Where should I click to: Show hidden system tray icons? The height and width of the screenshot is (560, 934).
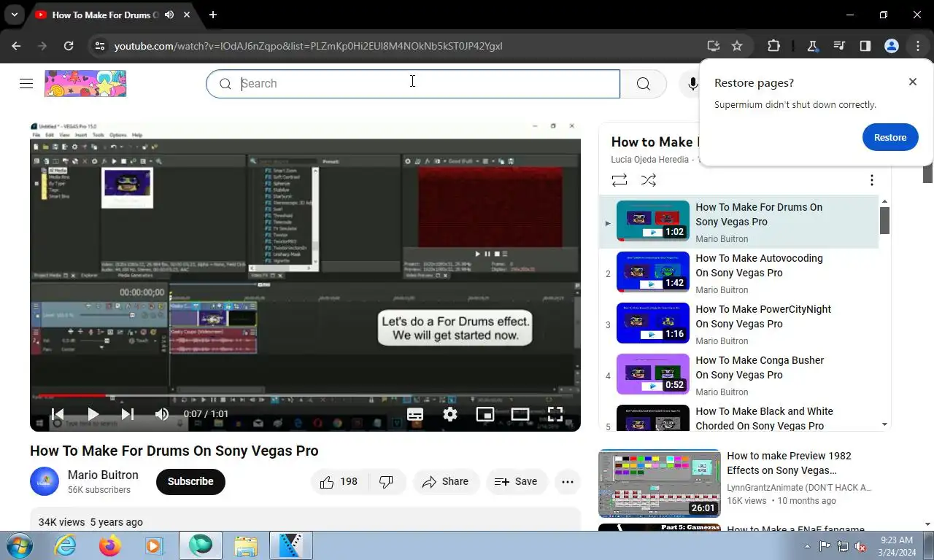[807, 546]
